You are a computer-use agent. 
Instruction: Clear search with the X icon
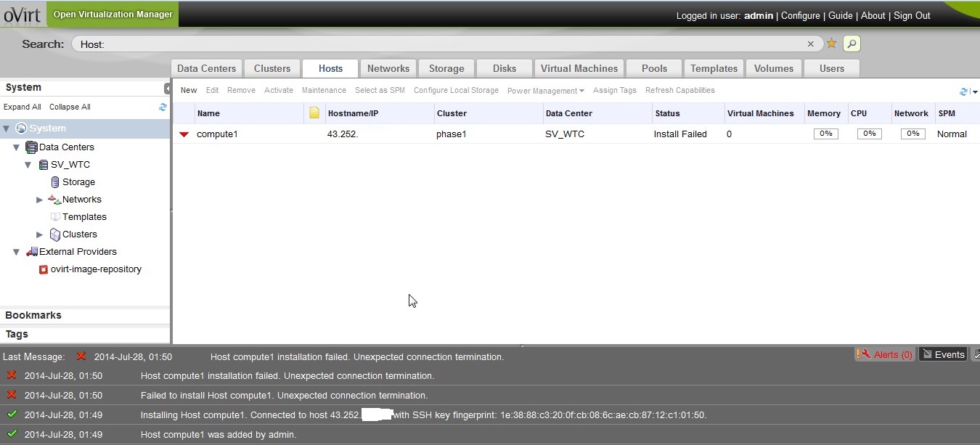coord(811,44)
